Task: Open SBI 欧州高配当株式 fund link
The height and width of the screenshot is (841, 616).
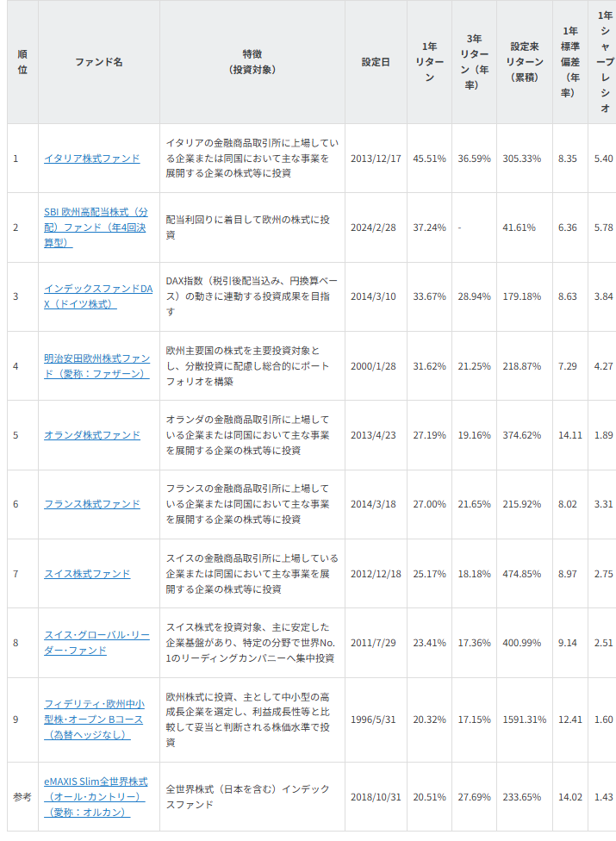Action: (96, 227)
